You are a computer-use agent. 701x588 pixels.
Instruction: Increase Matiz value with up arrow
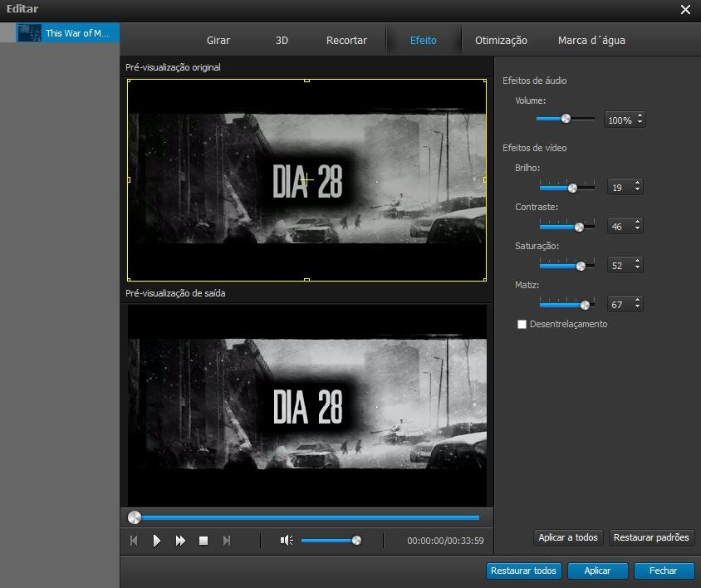(x=638, y=300)
